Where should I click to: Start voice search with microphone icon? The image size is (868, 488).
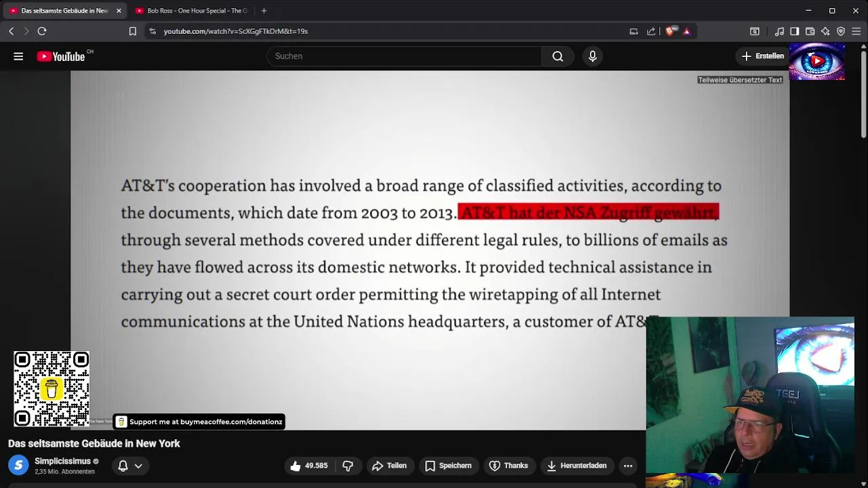tap(593, 56)
